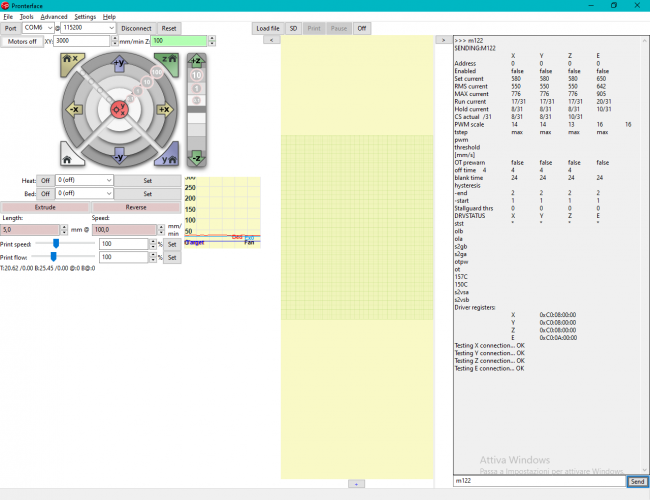This screenshot has width=650, height=500.
Task: Open the Advanced menu
Action: coord(54,17)
